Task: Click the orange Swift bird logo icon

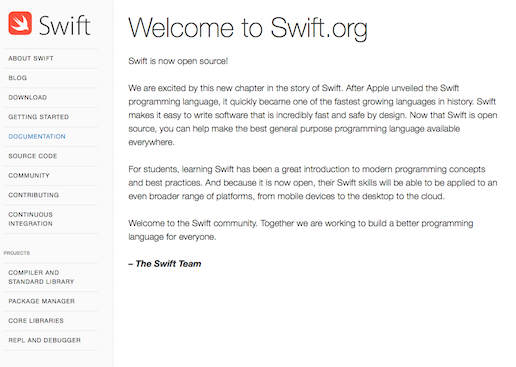Action: [20, 23]
